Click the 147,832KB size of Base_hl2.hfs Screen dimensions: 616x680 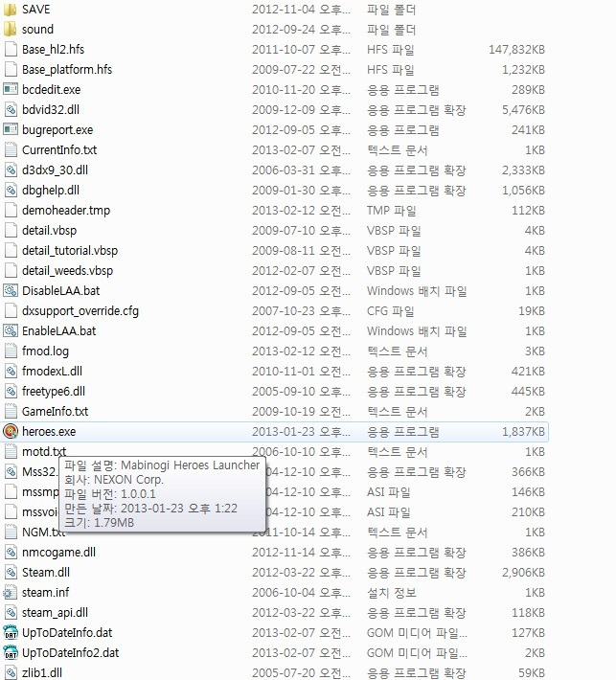[x=516, y=50]
